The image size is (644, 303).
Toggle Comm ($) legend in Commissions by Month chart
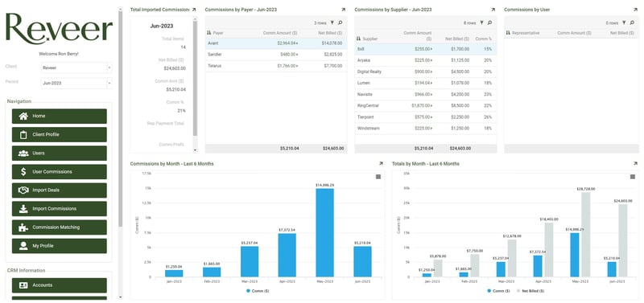pos(258,291)
